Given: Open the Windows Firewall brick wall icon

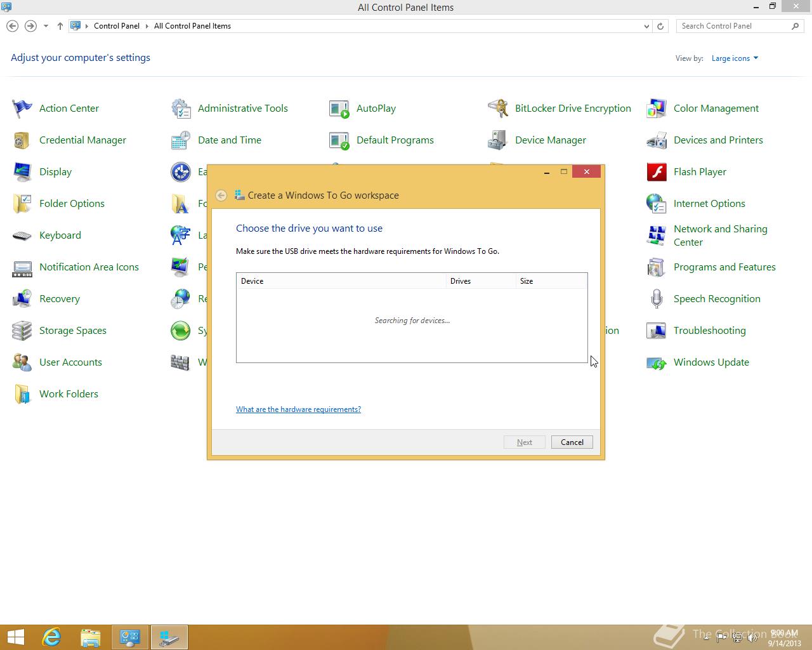Looking at the screenshot, I should click(181, 362).
